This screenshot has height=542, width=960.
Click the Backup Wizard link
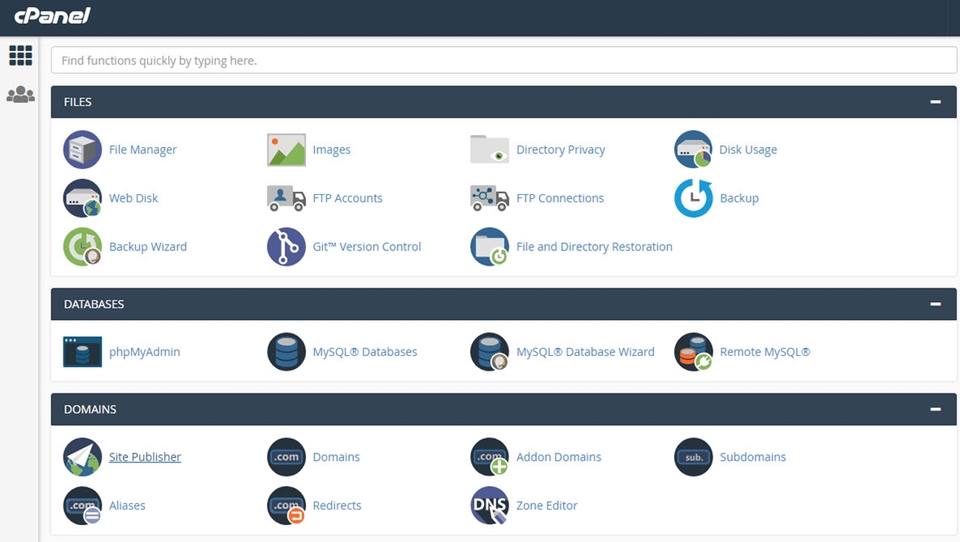(148, 246)
